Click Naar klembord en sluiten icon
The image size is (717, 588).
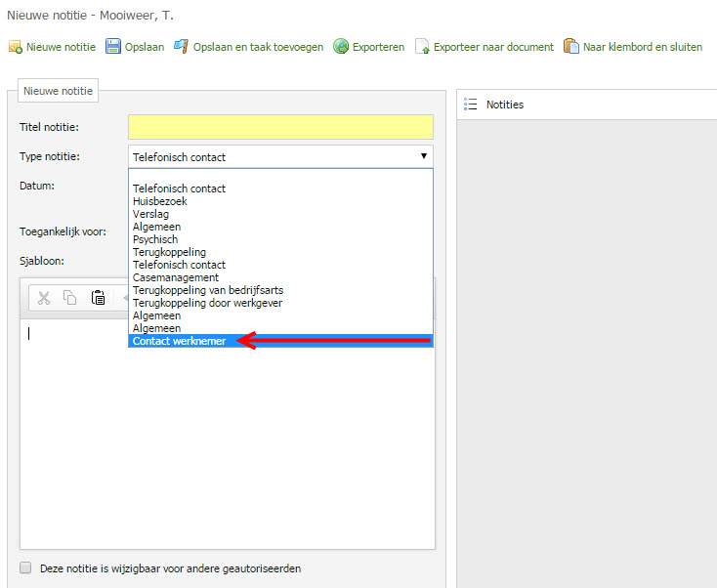[571, 47]
